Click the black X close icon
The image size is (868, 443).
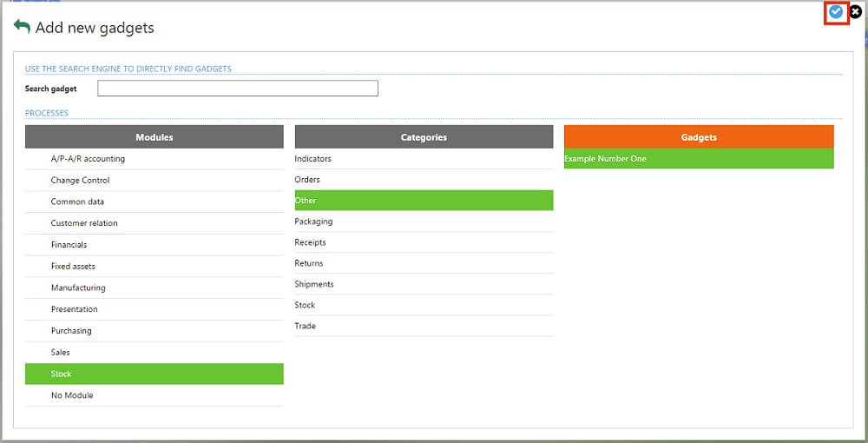[856, 12]
